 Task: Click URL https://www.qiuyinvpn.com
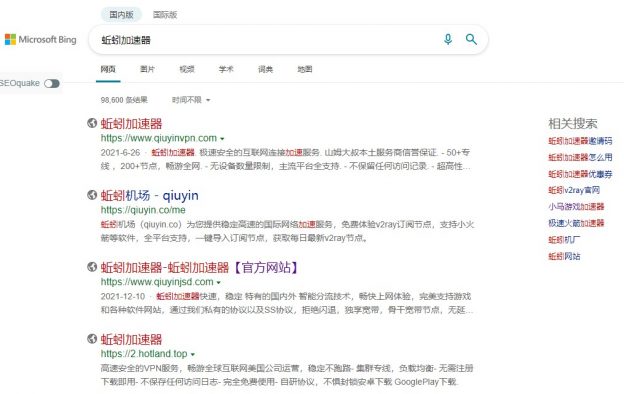159,138
